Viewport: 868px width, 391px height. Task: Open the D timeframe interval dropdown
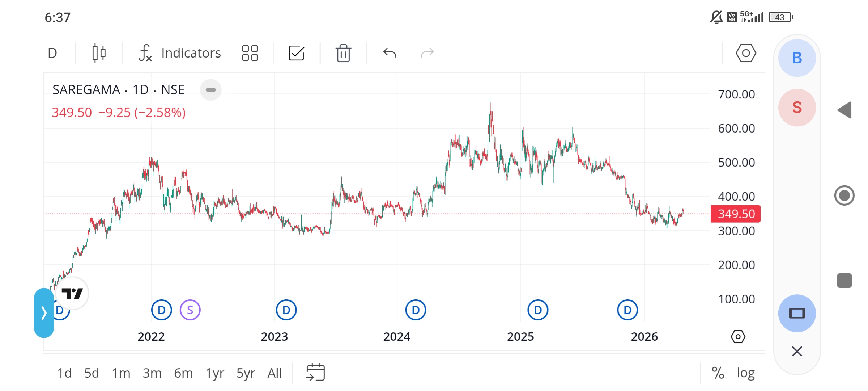(53, 53)
